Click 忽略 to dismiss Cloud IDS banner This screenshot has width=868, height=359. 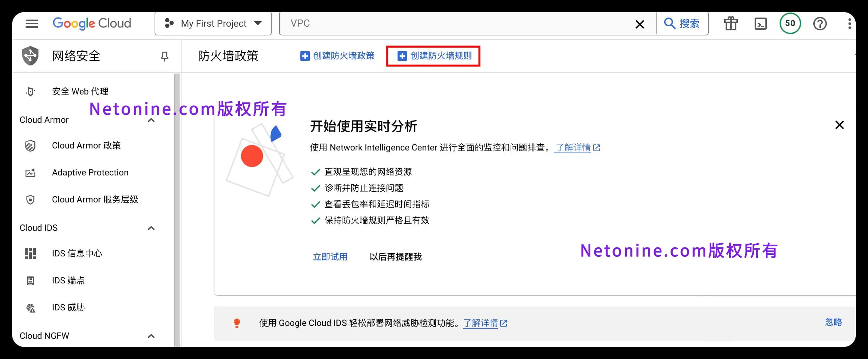[834, 322]
